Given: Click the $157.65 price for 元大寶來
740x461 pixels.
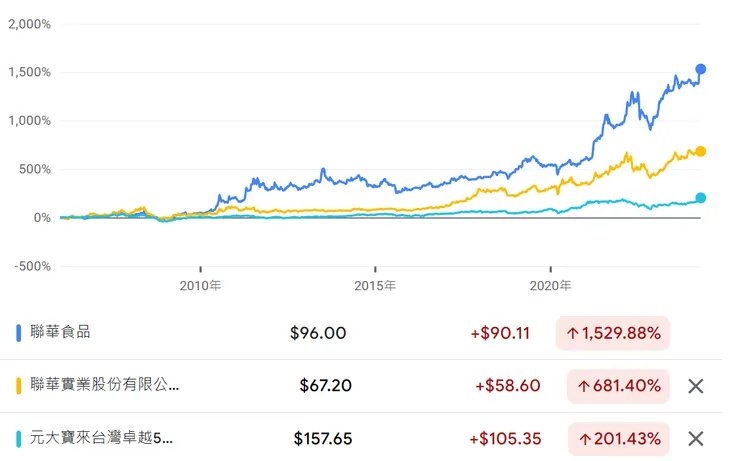Looking at the screenshot, I should (x=319, y=438).
